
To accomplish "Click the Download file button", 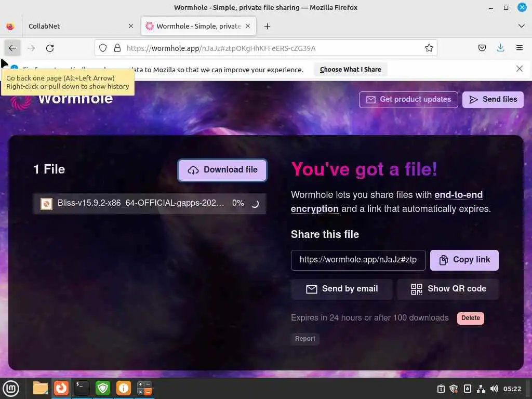I will coord(222,170).
